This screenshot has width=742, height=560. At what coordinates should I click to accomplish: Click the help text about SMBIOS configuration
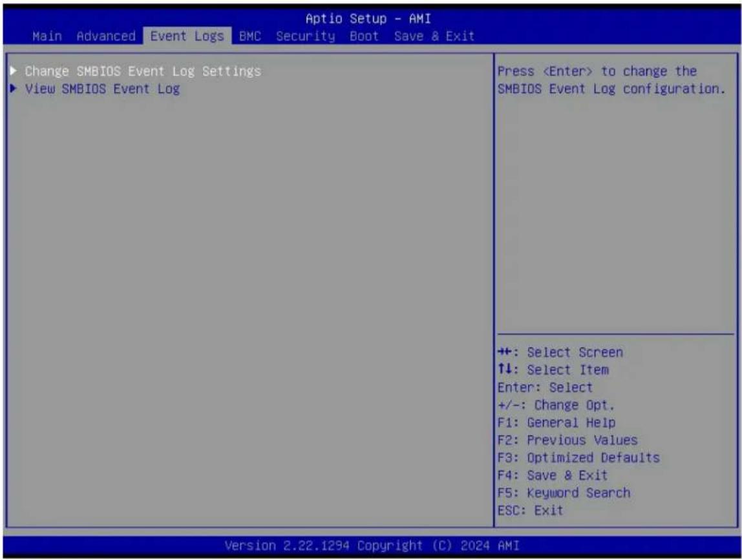point(611,80)
